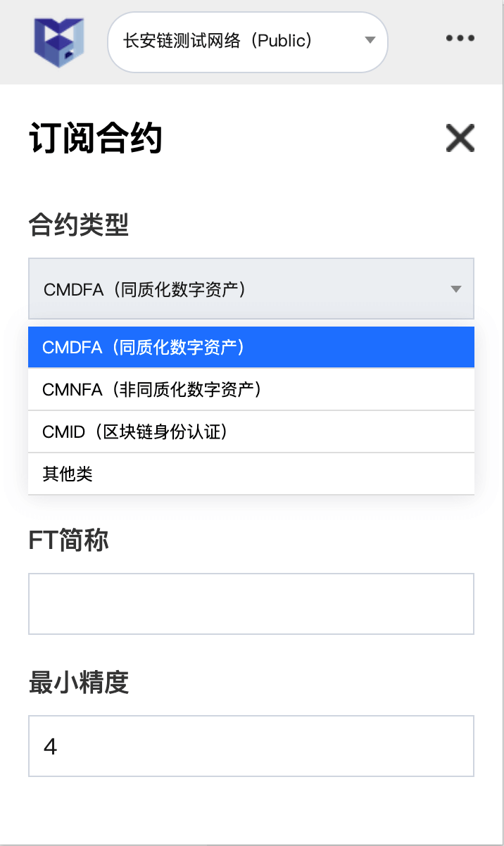Choose CMNFA（非同质化数字资产）from the list
The image size is (504, 846).
(251, 389)
